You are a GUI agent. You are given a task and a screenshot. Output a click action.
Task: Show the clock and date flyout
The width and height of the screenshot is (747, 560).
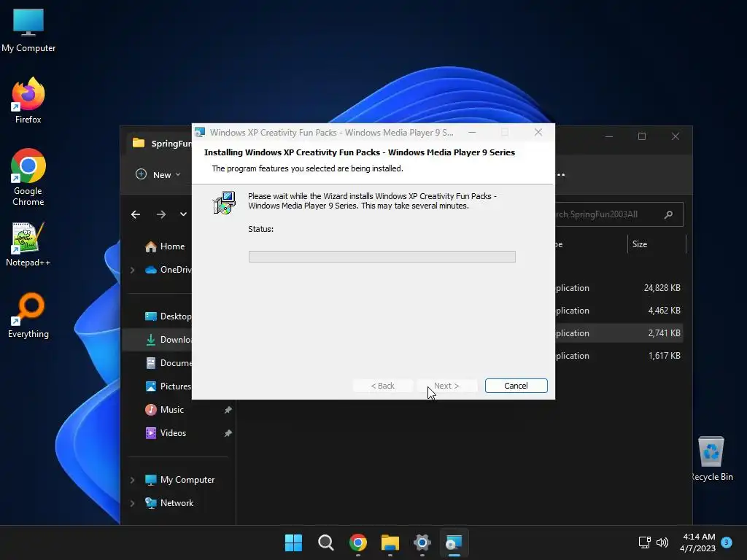(697, 542)
